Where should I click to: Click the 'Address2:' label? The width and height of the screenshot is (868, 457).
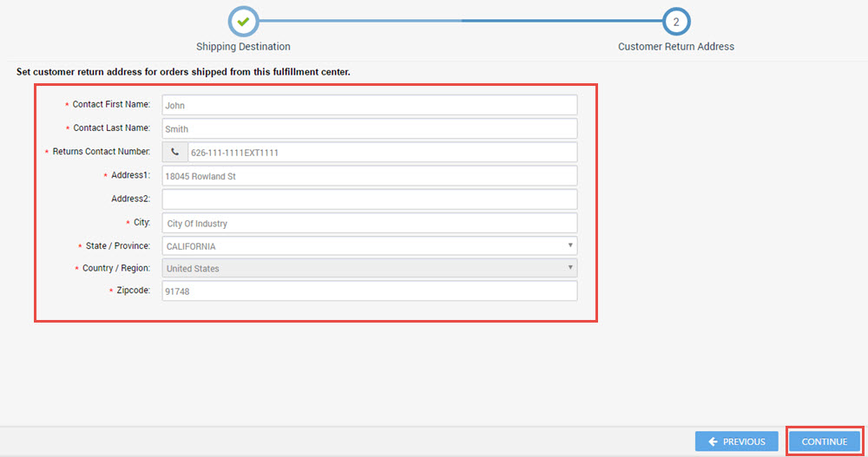coord(131,199)
